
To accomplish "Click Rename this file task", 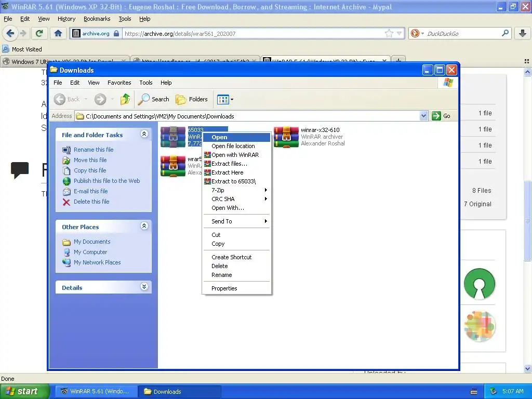I will click(x=94, y=150).
